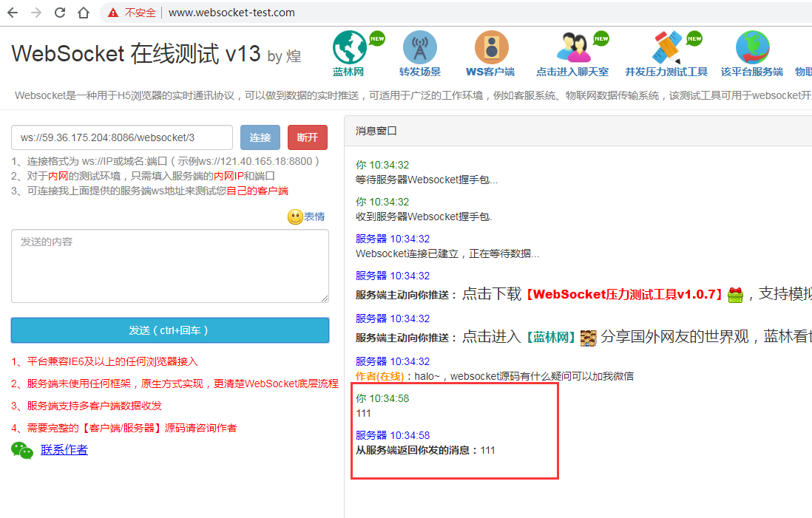Open the 并发压力测试工具 tool icon
Viewport: 812px width, 518px height.
(x=666, y=46)
